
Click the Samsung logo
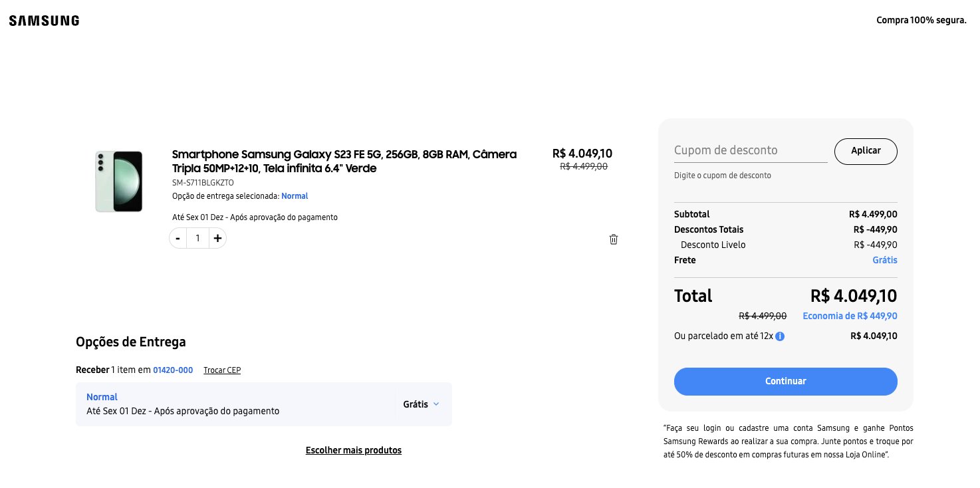44,21
